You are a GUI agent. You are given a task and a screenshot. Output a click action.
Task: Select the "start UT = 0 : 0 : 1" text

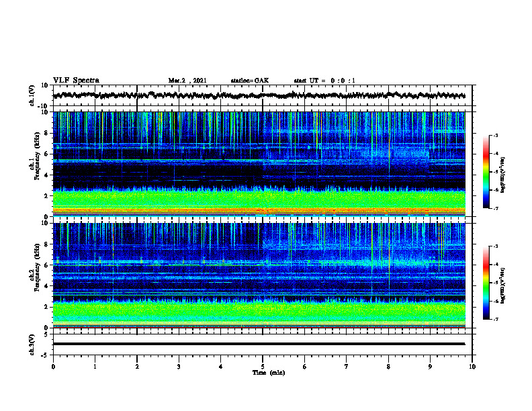coord(324,81)
